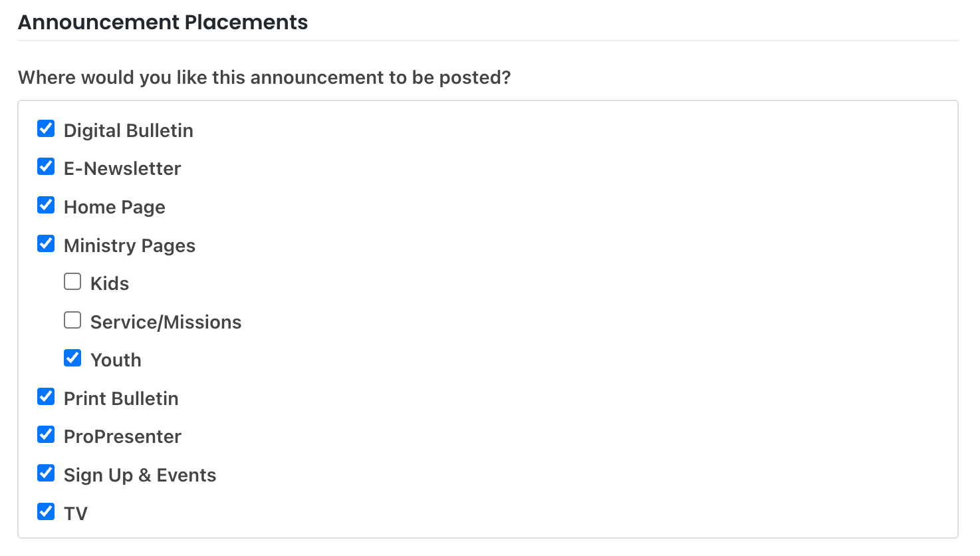Click the "E-Newsletter" label text
The width and height of the screenshot is (980, 556).
point(122,169)
